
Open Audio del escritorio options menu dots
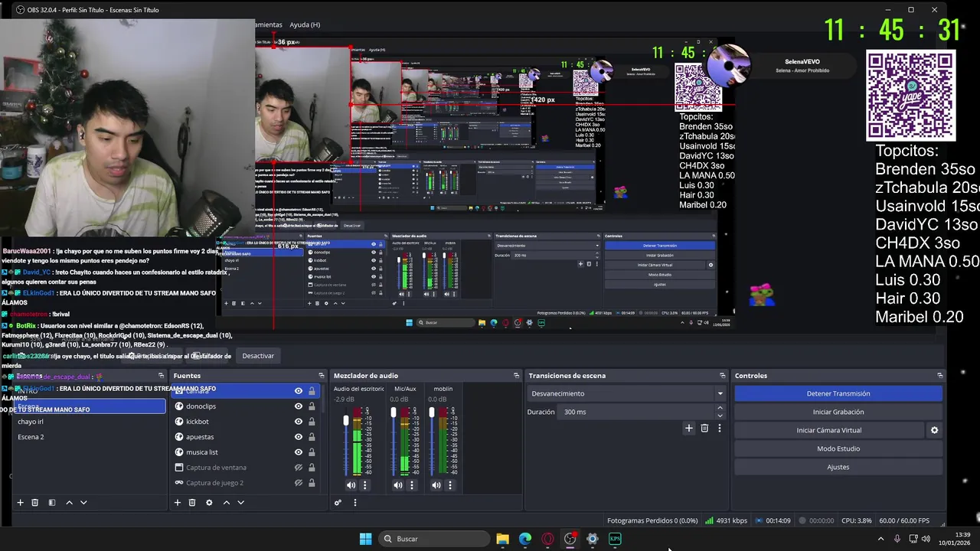point(364,485)
